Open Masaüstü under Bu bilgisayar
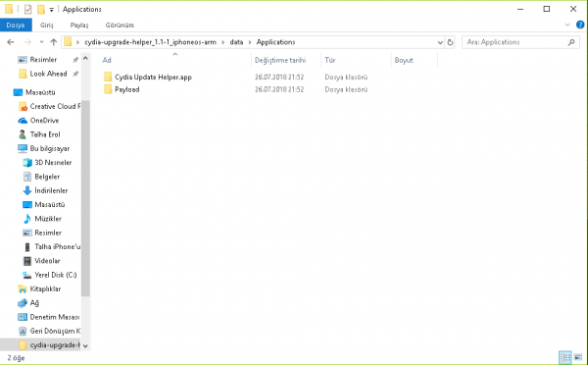This screenshot has height=365, width=588. coord(50,205)
